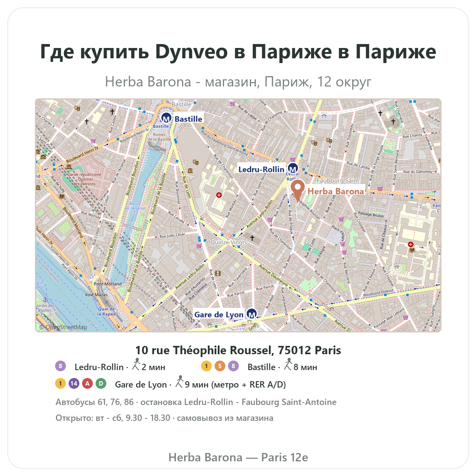Click the orange line 5 badge
Screen dimensions: 476x476
[x=220, y=366]
